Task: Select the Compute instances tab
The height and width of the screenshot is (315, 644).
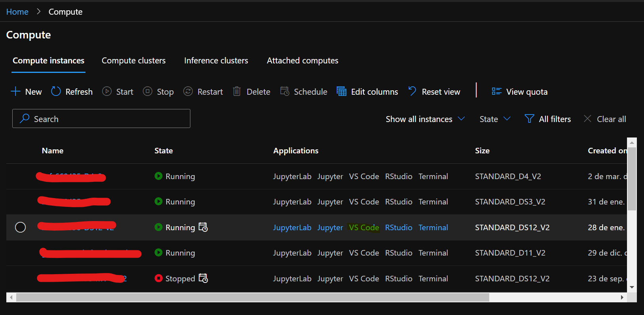Action: 48,61
